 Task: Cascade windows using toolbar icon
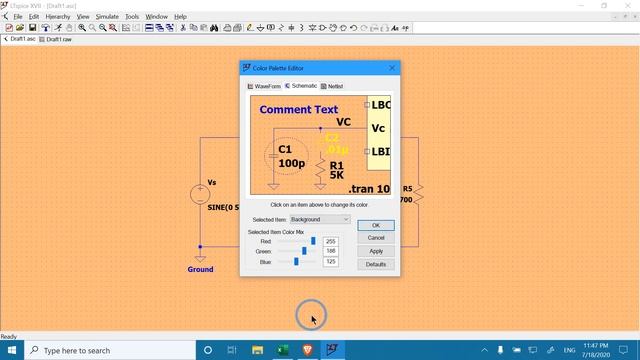coord(159,28)
